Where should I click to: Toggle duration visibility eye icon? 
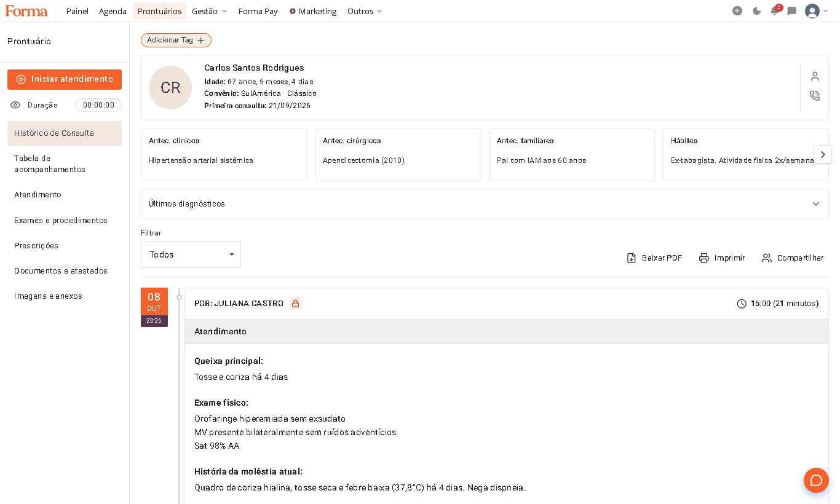pos(15,105)
